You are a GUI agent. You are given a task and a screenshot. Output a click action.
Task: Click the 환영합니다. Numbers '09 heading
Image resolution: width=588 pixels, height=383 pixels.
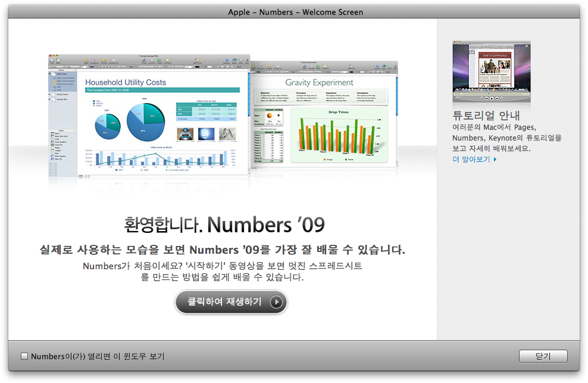[224, 225]
